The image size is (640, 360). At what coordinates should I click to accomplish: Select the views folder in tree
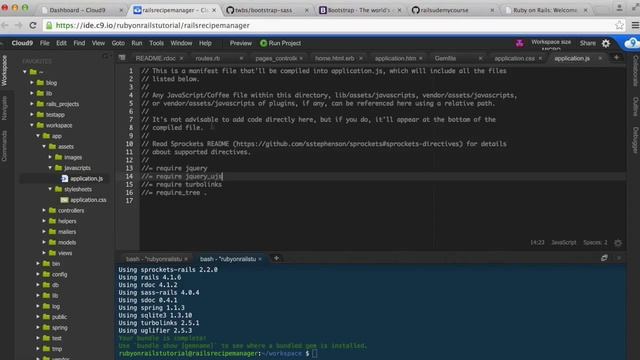click(x=64, y=253)
